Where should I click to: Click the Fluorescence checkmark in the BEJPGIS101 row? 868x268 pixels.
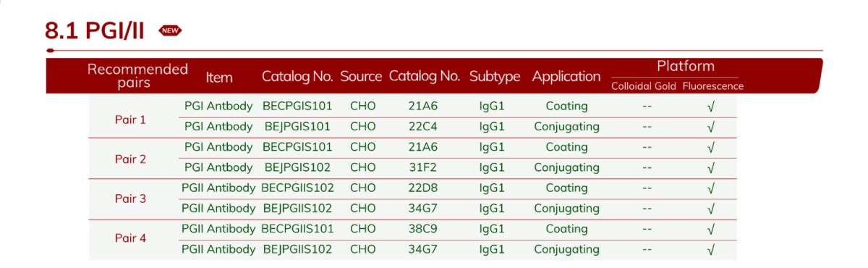click(711, 127)
